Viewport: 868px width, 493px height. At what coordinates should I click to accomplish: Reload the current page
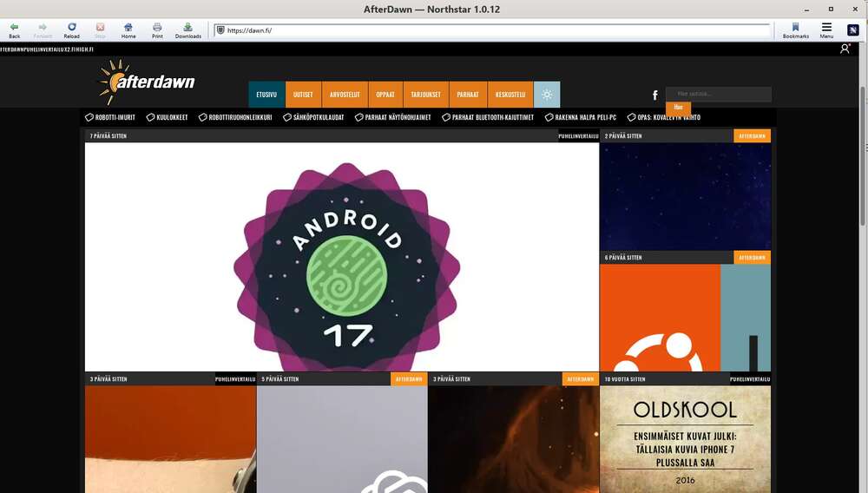(71, 30)
